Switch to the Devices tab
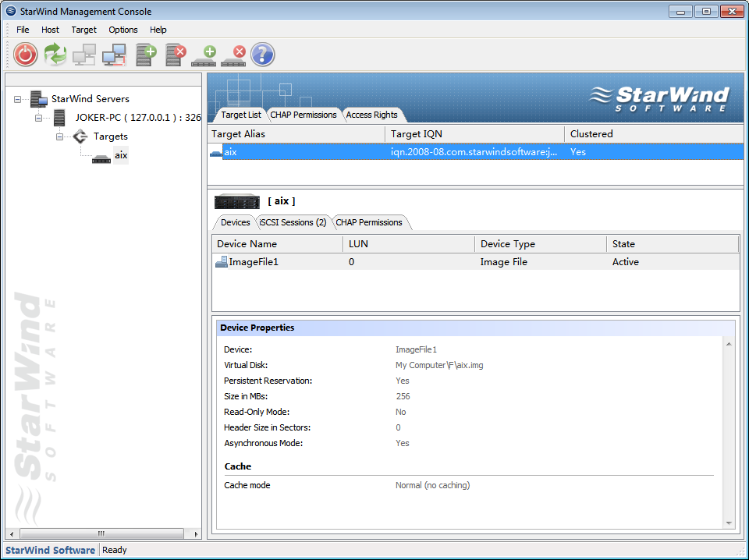749x560 pixels. coord(235,222)
